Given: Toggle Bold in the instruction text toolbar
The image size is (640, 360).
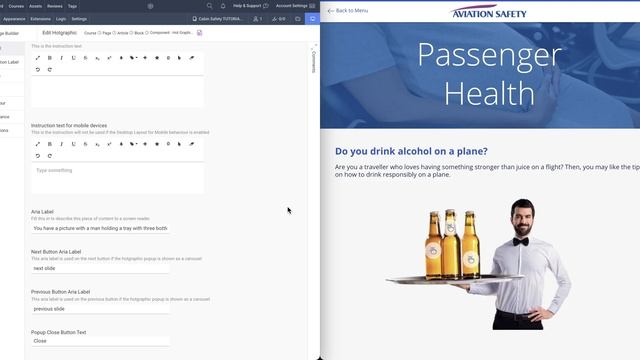Looking at the screenshot, I should pyautogui.click(x=50, y=58).
